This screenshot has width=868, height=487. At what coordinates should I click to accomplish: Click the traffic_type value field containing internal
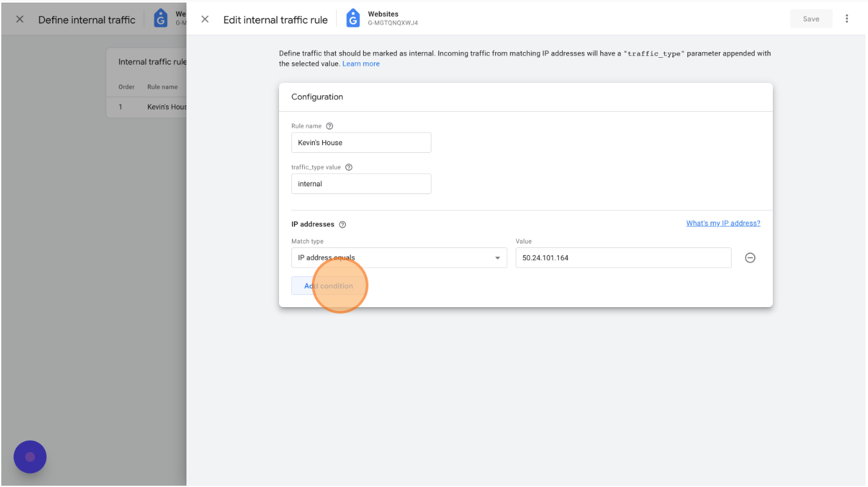pyautogui.click(x=361, y=184)
